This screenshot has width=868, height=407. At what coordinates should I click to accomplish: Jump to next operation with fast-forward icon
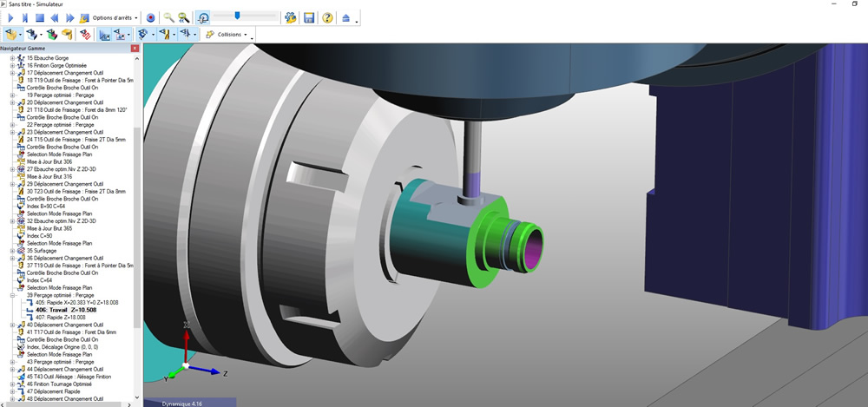coord(69,17)
